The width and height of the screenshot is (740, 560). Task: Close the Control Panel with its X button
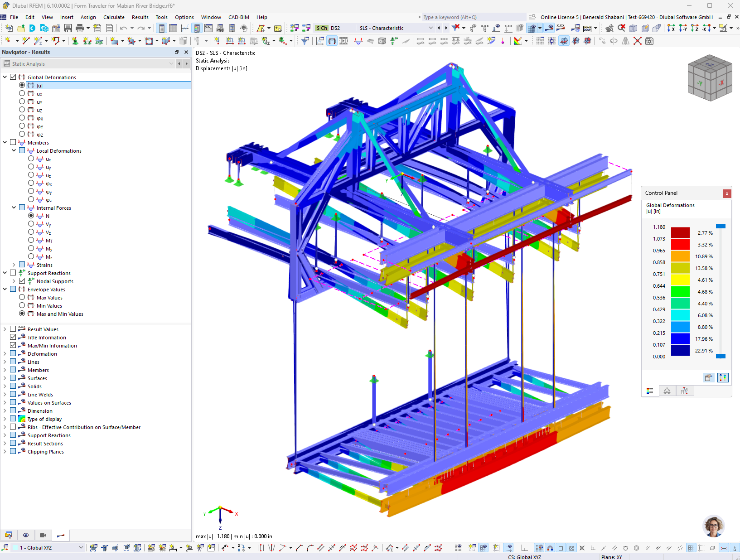[x=727, y=193]
